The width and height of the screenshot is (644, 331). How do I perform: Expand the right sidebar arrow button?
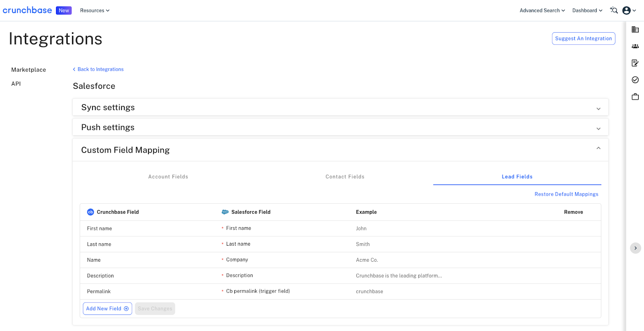pyautogui.click(x=636, y=248)
